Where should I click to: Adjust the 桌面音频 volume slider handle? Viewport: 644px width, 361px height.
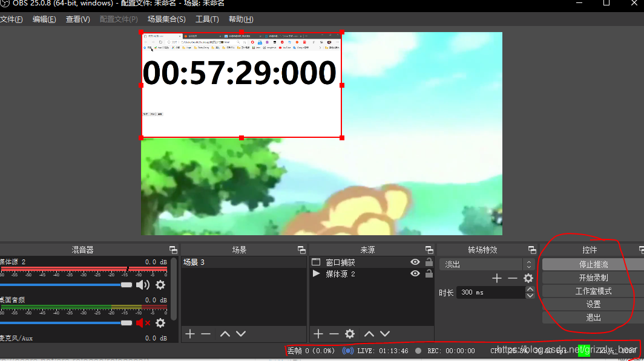pos(126,323)
